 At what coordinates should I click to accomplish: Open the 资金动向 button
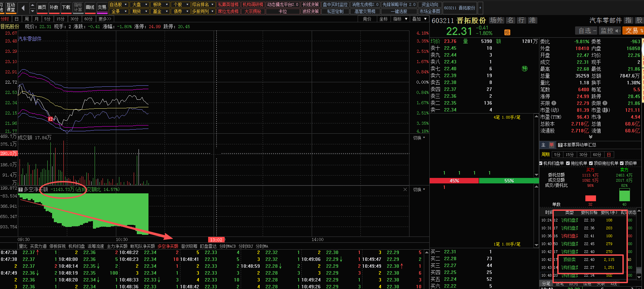tap(430, 4)
